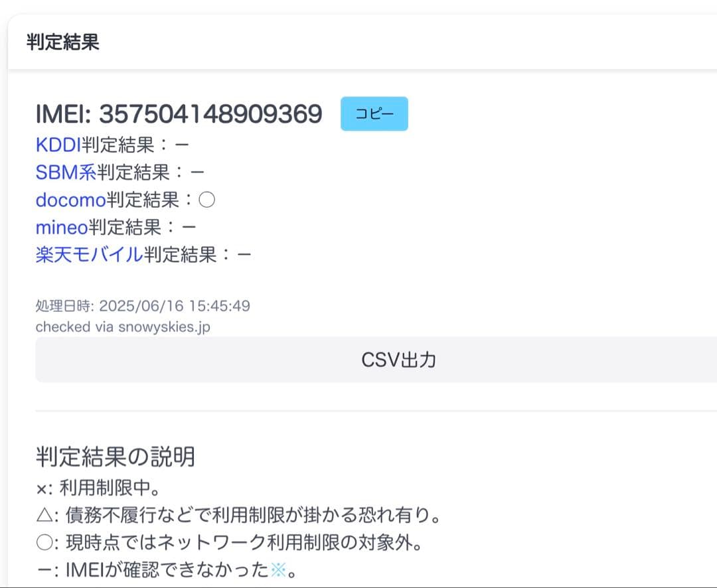Viewport: 717px width, 588px height.
Task: Click the CSV出力 export button
Action: [x=397, y=359]
